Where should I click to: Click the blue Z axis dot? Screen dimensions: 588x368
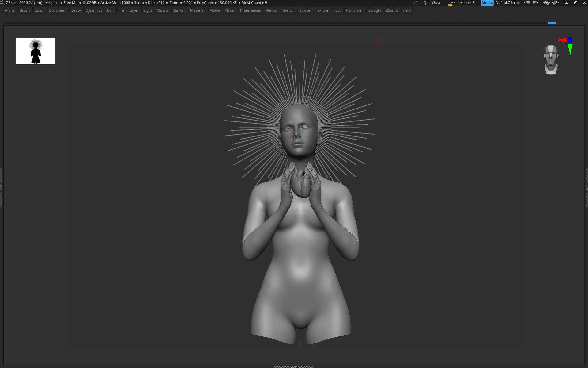tap(570, 40)
